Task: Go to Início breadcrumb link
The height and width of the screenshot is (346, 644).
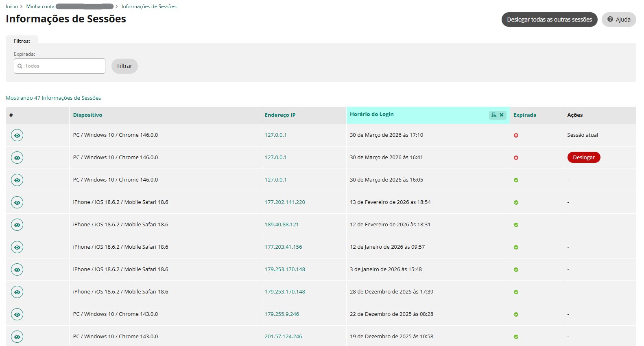Action: [x=12, y=7]
